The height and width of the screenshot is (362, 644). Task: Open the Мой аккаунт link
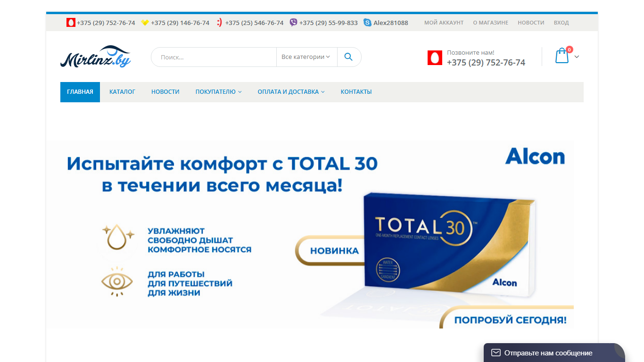444,23
